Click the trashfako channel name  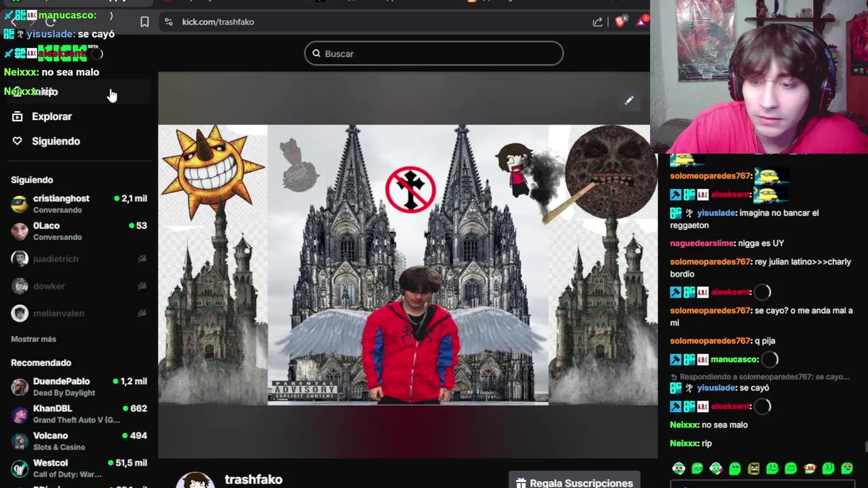[254, 479]
